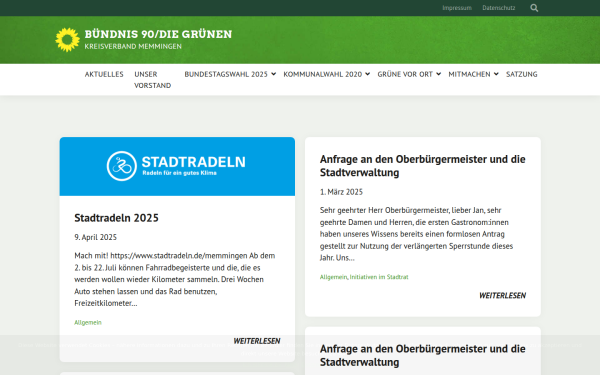Open the Mitmachen menu

469,74
